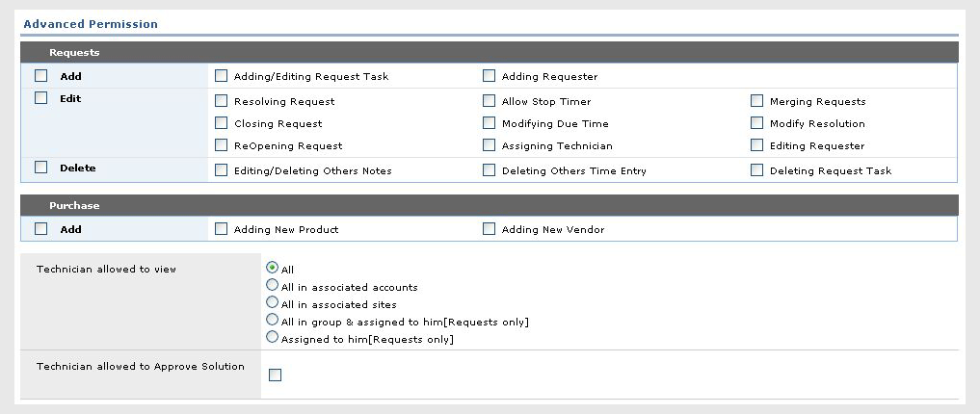Tick the Closing Request checkbox
The image size is (980, 414).
(222, 123)
